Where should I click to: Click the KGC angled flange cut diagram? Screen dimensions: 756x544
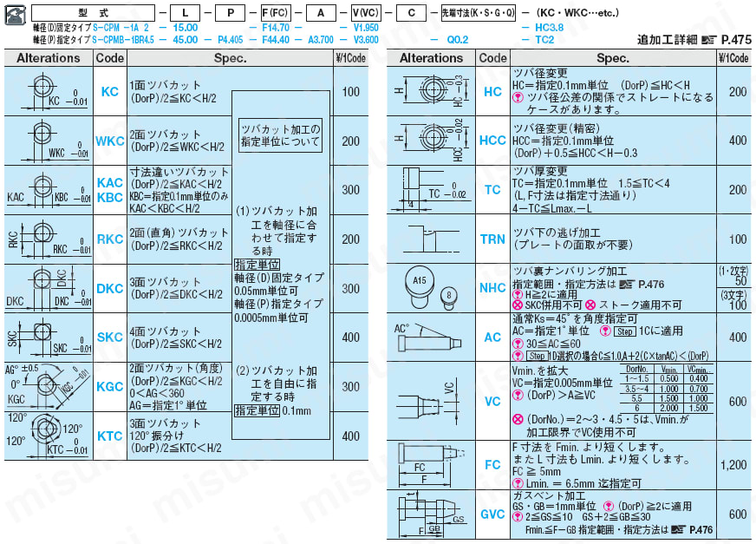pos(49,387)
